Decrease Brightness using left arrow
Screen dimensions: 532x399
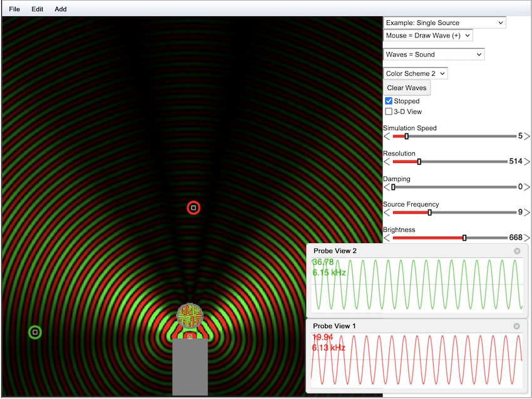pos(387,238)
